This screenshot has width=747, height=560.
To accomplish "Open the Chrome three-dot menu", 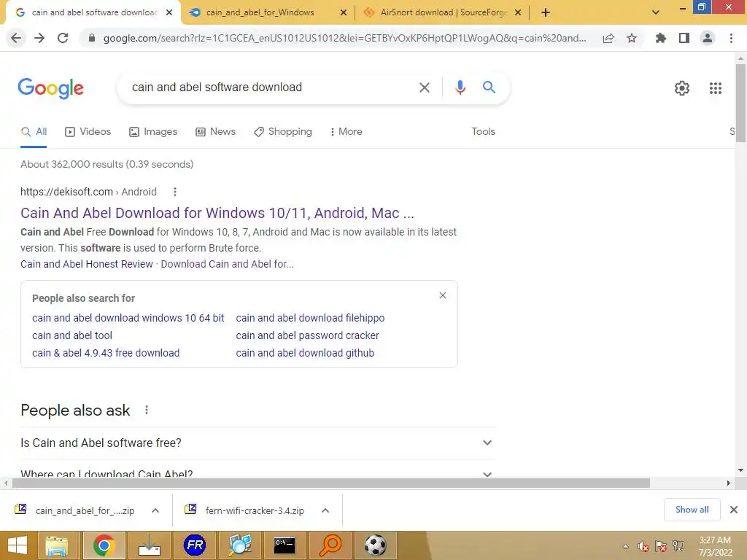I will click(731, 38).
